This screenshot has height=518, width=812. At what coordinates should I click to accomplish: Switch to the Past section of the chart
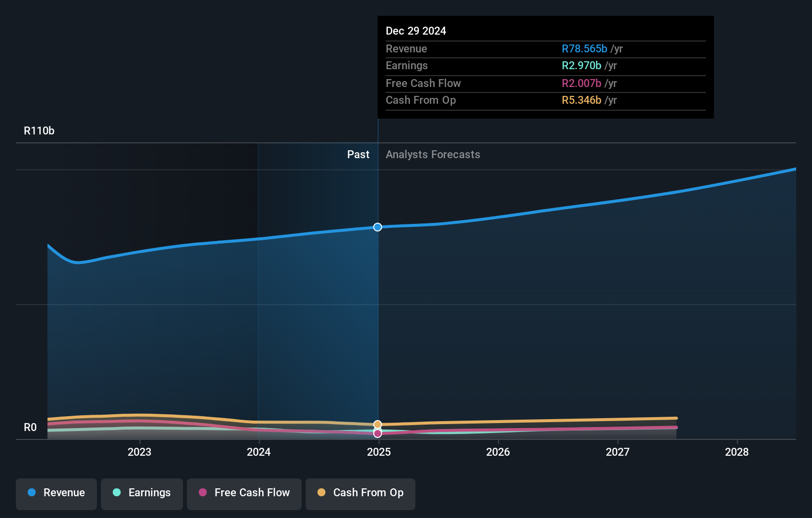pos(358,154)
